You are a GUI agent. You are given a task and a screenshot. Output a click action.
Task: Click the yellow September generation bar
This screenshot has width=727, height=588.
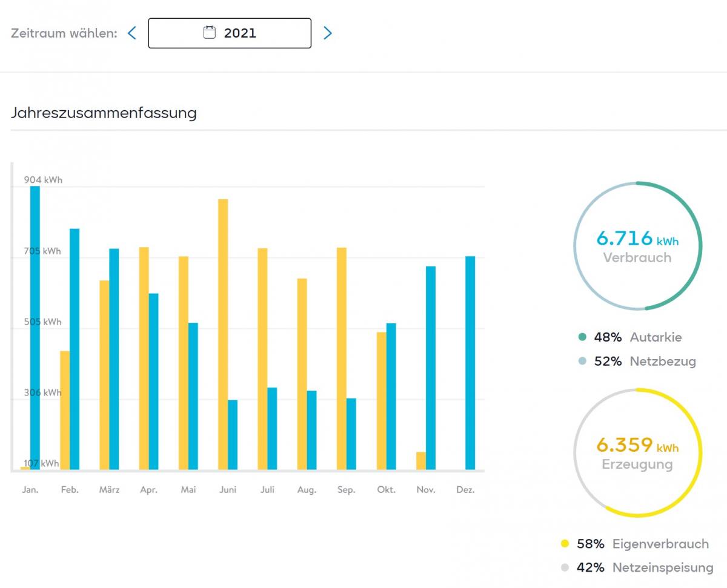(x=342, y=358)
